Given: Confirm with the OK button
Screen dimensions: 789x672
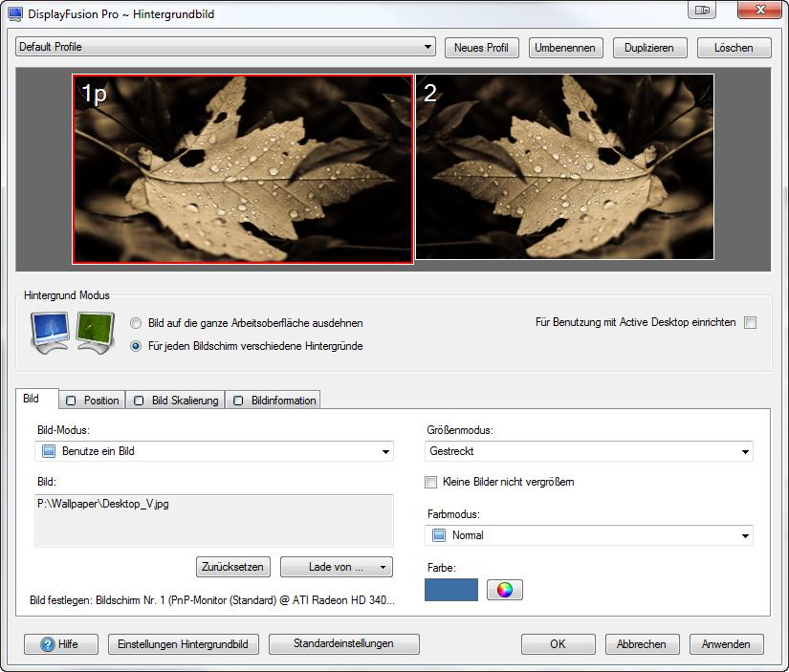Looking at the screenshot, I should point(558,644).
